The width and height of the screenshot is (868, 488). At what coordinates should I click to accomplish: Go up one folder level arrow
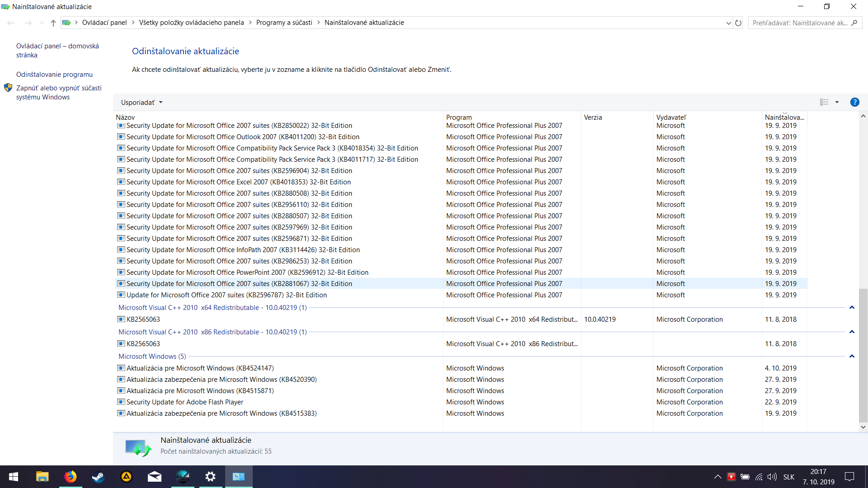pyautogui.click(x=53, y=23)
